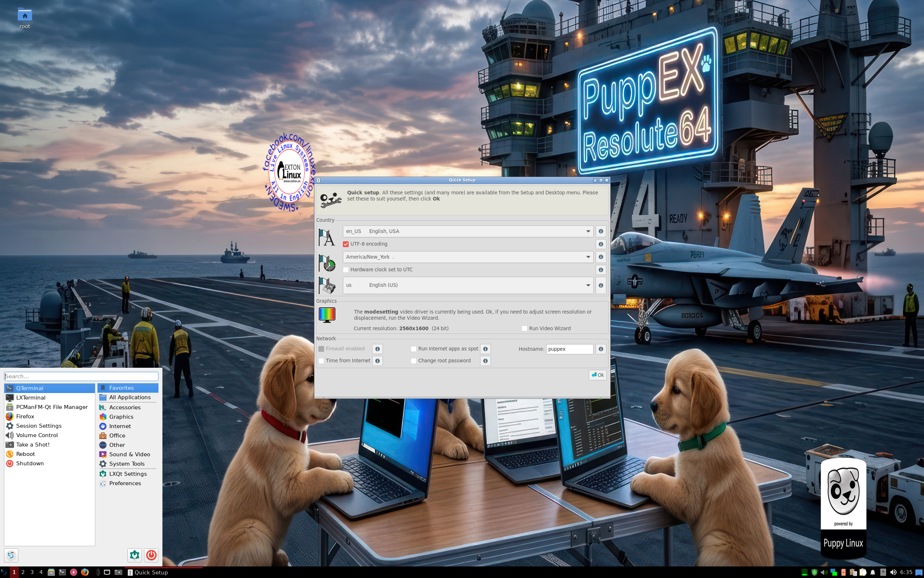The width and height of the screenshot is (924, 578).
Task: Click the network monitors tray icon
Action: click(834, 572)
